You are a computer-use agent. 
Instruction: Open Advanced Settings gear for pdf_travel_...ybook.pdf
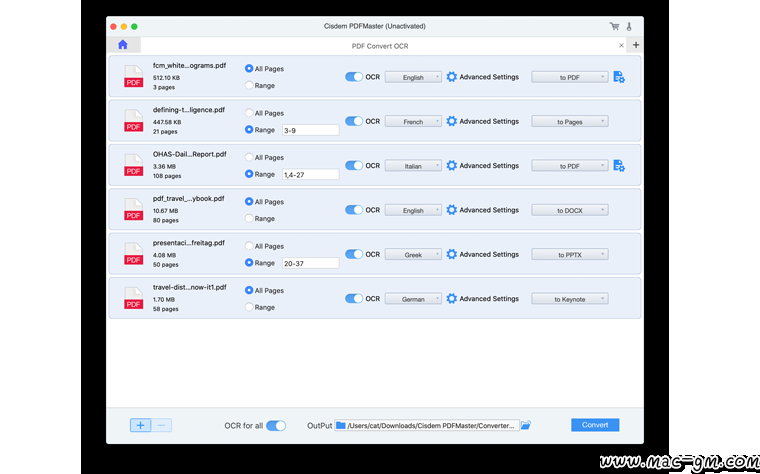pos(451,210)
